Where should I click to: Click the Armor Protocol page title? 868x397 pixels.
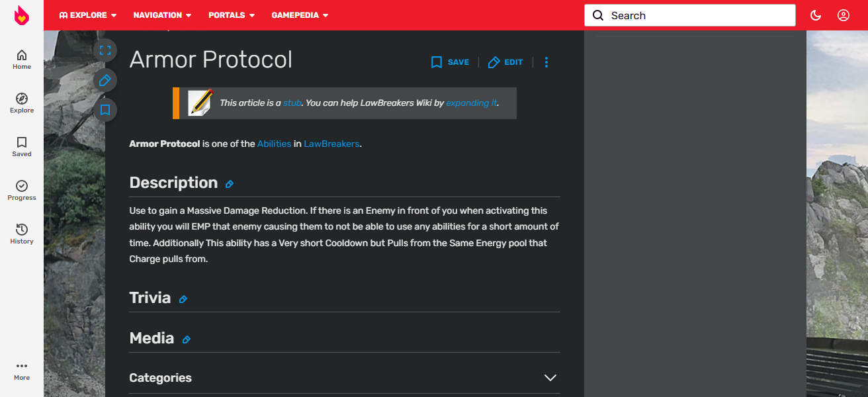(x=211, y=60)
